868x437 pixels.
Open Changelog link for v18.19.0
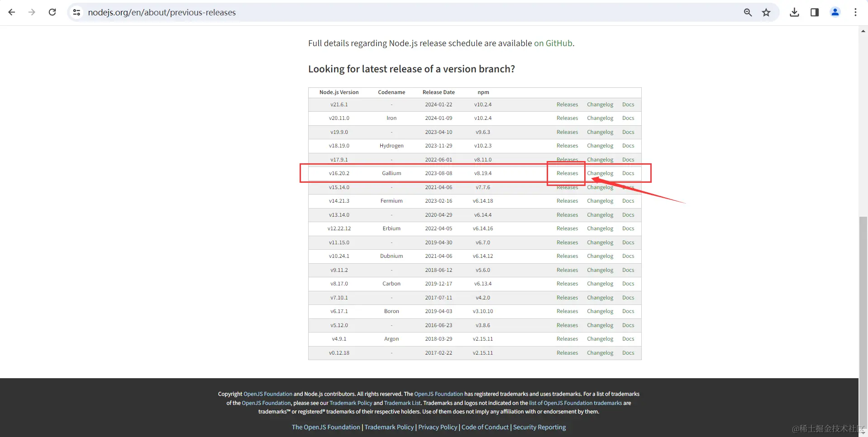click(x=600, y=146)
